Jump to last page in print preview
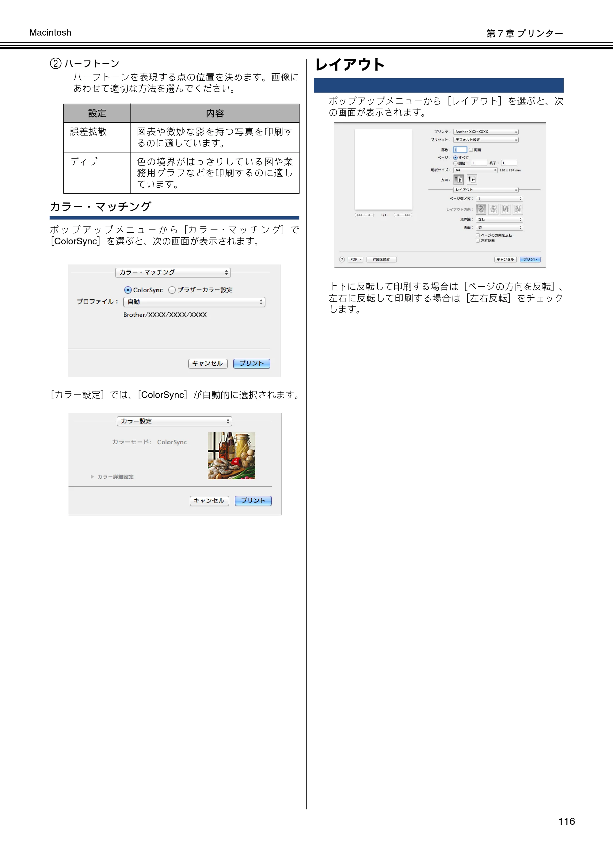613x868 pixels. (407, 215)
